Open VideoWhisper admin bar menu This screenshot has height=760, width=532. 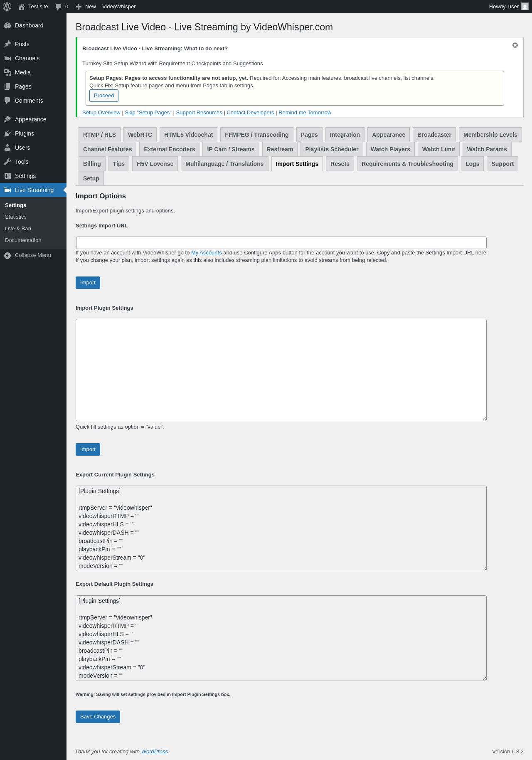pos(119,7)
